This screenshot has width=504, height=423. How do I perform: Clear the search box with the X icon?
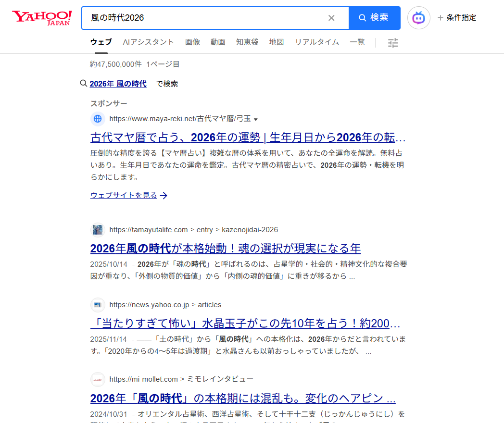click(331, 18)
